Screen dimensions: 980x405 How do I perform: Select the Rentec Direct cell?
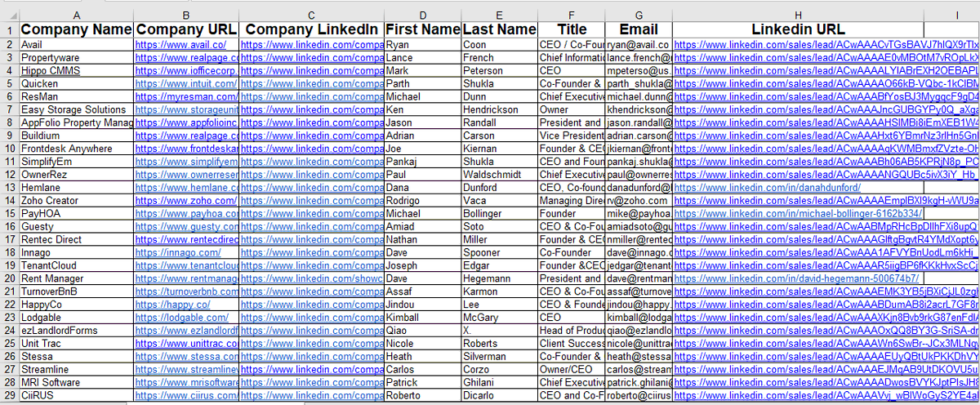pyautogui.click(x=76, y=240)
